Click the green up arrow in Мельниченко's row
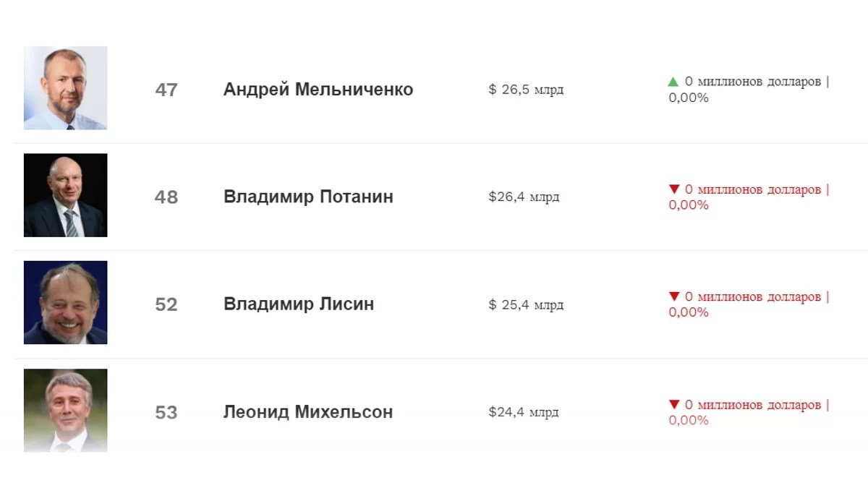 tap(673, 82)
